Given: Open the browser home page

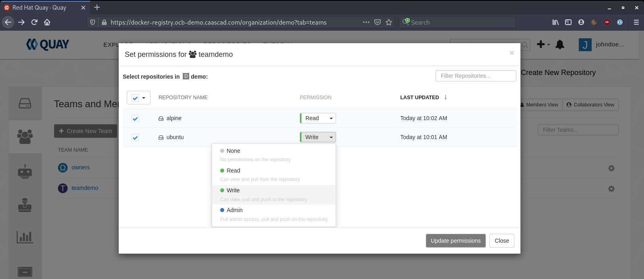Looking at the screenshot, I should point(47,22).
